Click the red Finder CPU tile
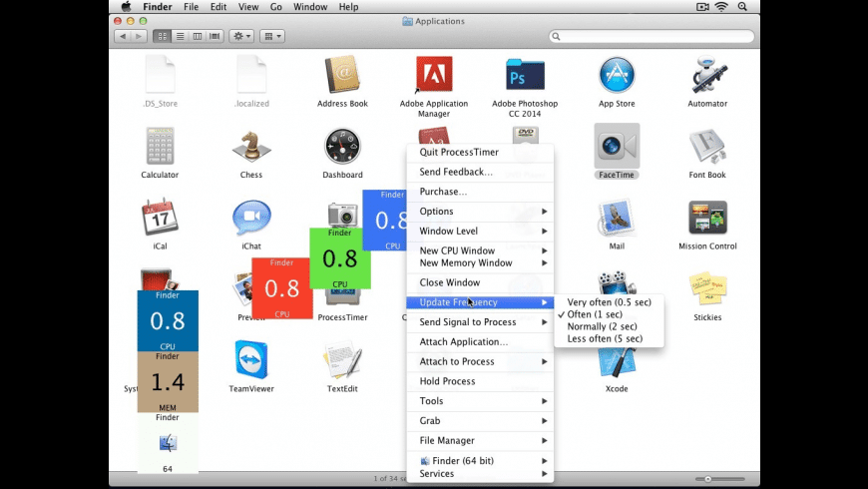Screen dimensions: 868x489 (x=281, y=288)
